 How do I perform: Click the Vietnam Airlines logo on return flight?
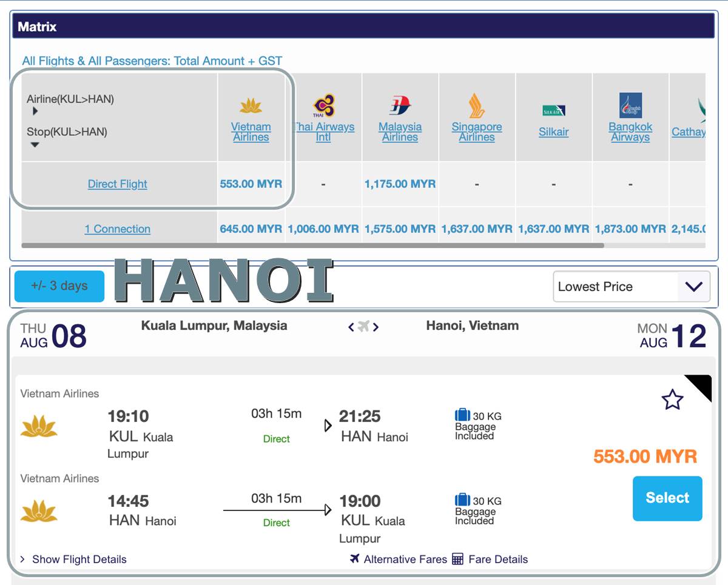[x=39, y=511]
